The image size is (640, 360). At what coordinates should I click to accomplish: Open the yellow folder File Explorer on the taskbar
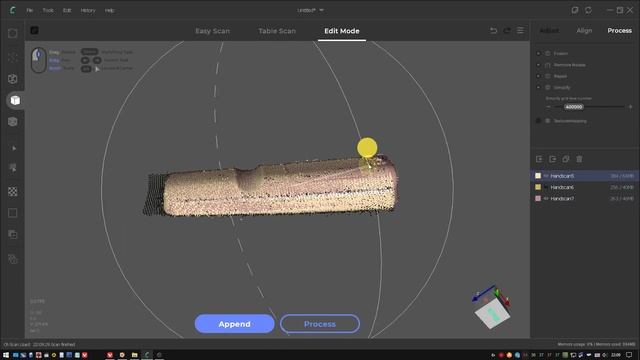coord(134,355)
